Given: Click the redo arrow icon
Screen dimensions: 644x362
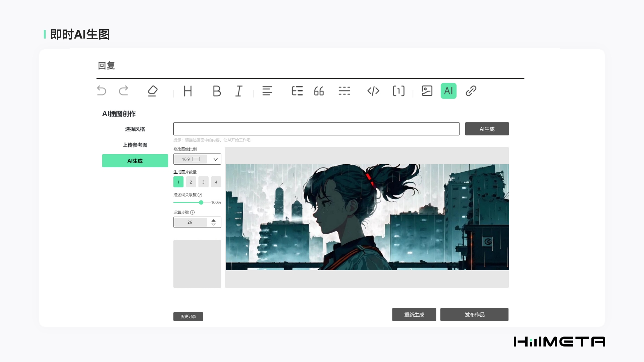Looking at the screenshot, I should point(123,91).
